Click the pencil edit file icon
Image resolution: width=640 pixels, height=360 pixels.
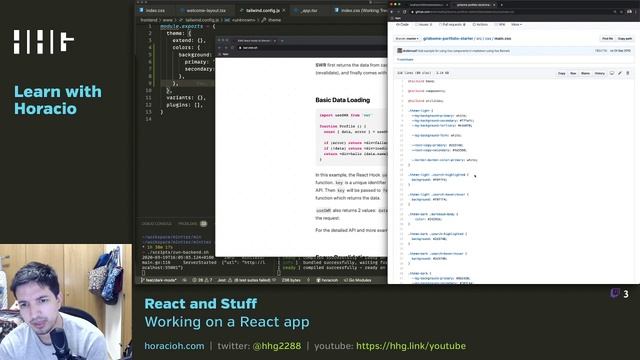pos(620,73)
